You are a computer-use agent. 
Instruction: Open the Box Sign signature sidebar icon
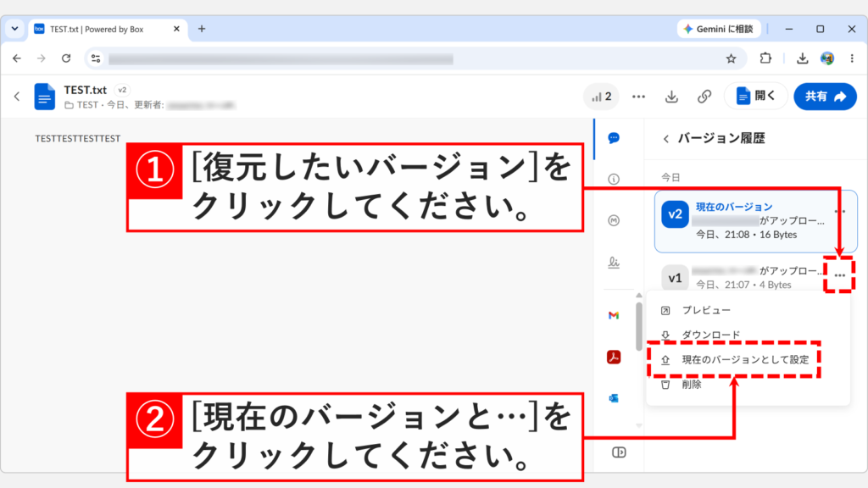[614, 263]
